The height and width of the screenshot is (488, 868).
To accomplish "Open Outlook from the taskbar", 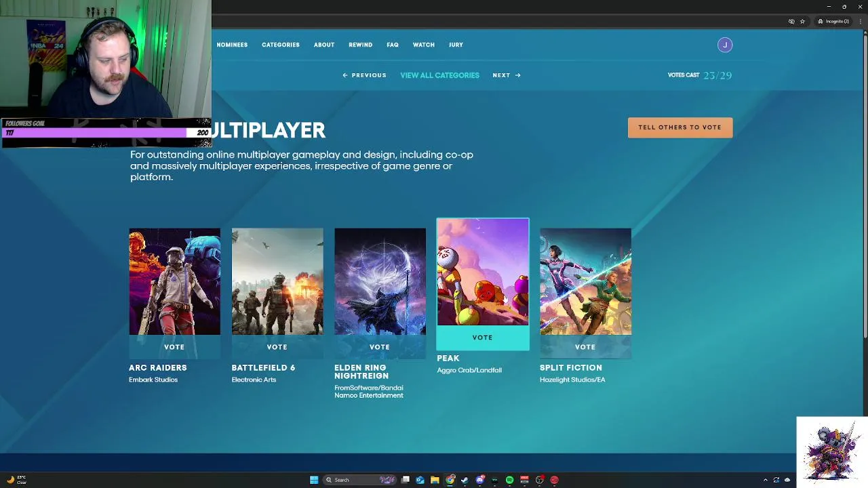I will [x=420, y=480].
